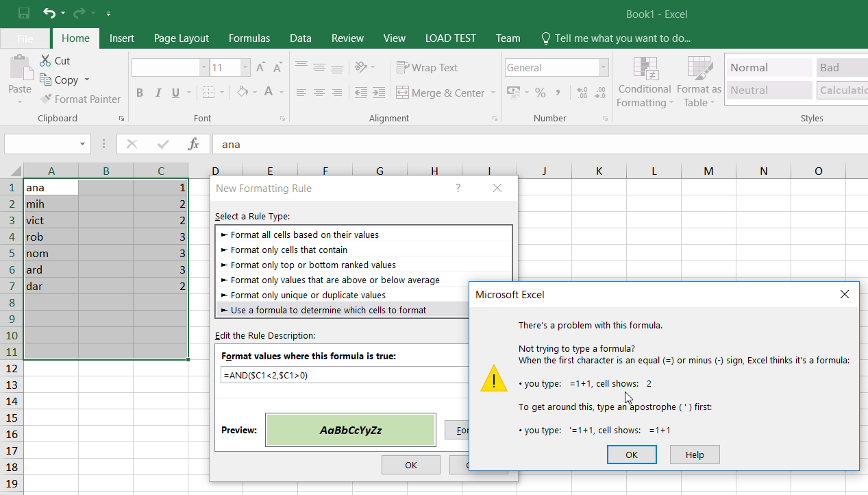Click OK in the Microsoft Excel warning
The image size is (868, 495).
coord(631,455)
